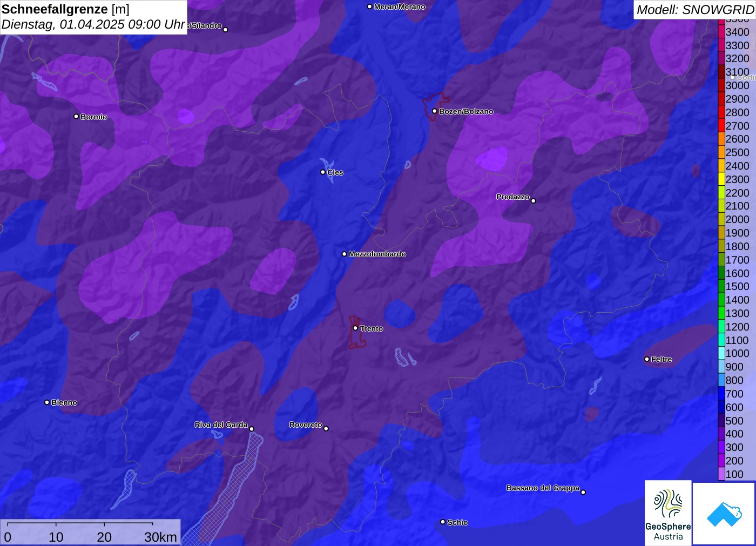756x546 pixels.
Task: Click the Bassano del Grappa map label
Action: coord(543,488)
